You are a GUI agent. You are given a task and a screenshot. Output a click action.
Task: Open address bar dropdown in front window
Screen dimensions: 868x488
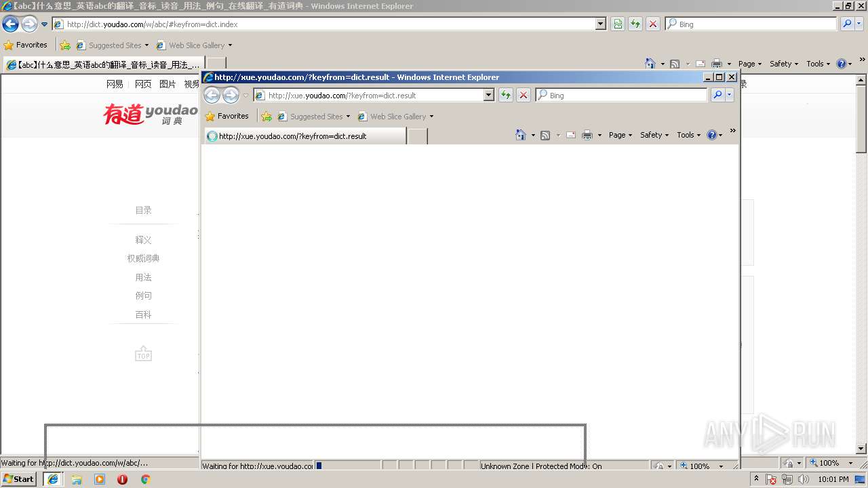pyautogui.click(x=489, y=96)
